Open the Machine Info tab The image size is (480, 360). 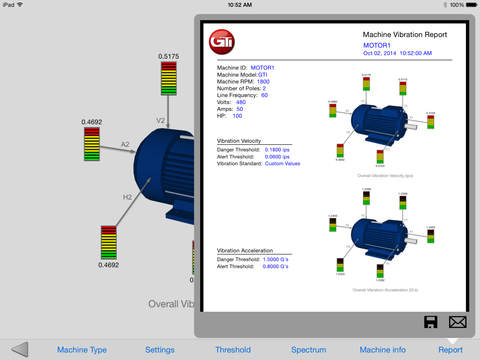383,350
